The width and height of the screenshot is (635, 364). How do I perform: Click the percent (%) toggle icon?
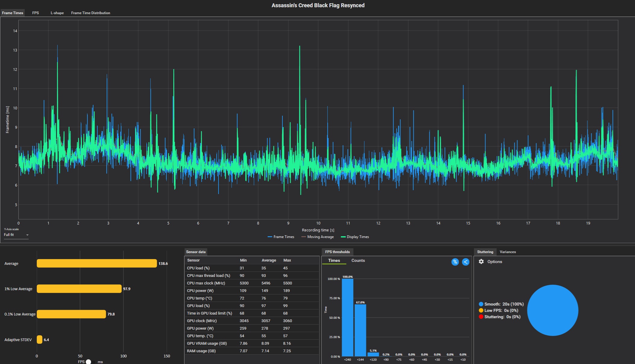[x=455, y=262]
